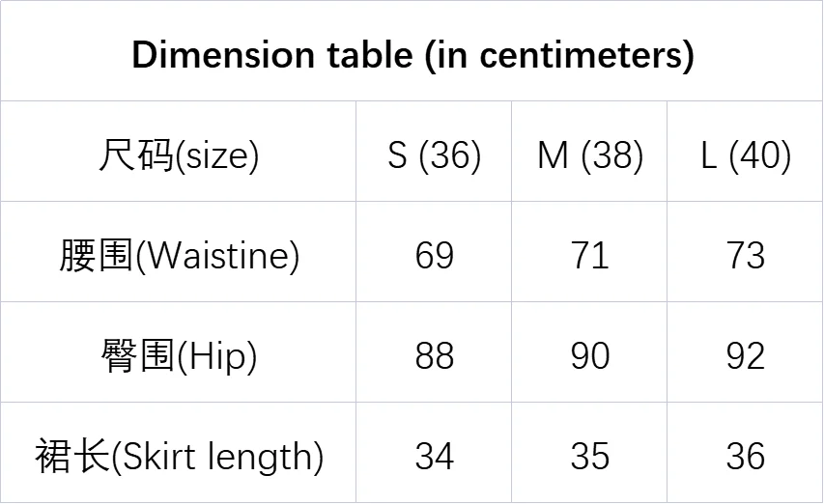Click the 腰围(Waistine) row label
Viewport: 824px width, 504px height.
pos(179,256)
